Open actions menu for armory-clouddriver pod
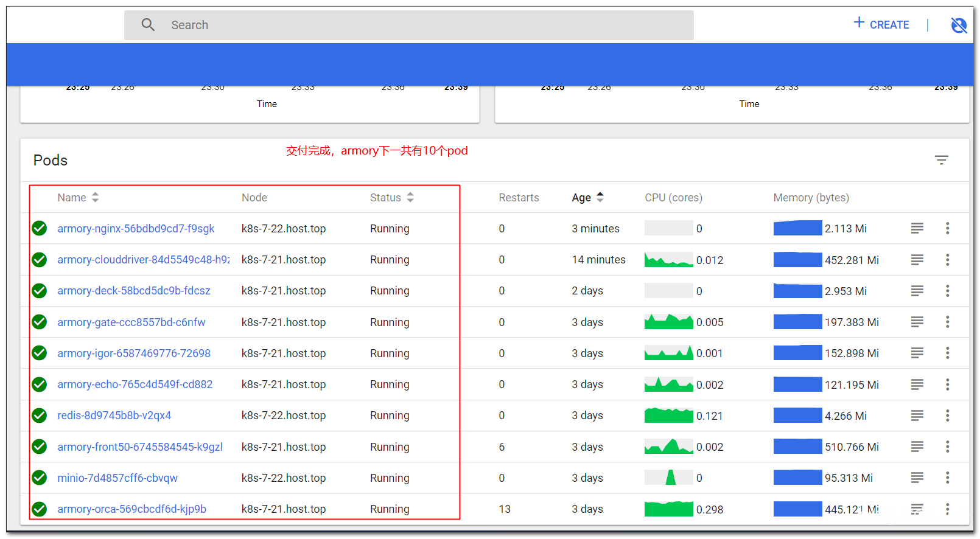This screenshot has height=539, width=980. click(947, 260)
